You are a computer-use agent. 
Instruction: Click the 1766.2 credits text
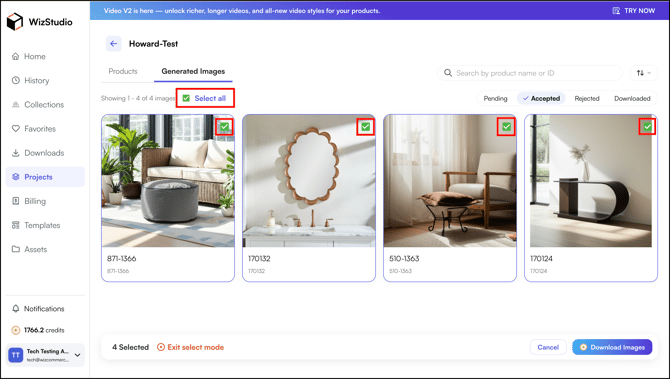44,330
